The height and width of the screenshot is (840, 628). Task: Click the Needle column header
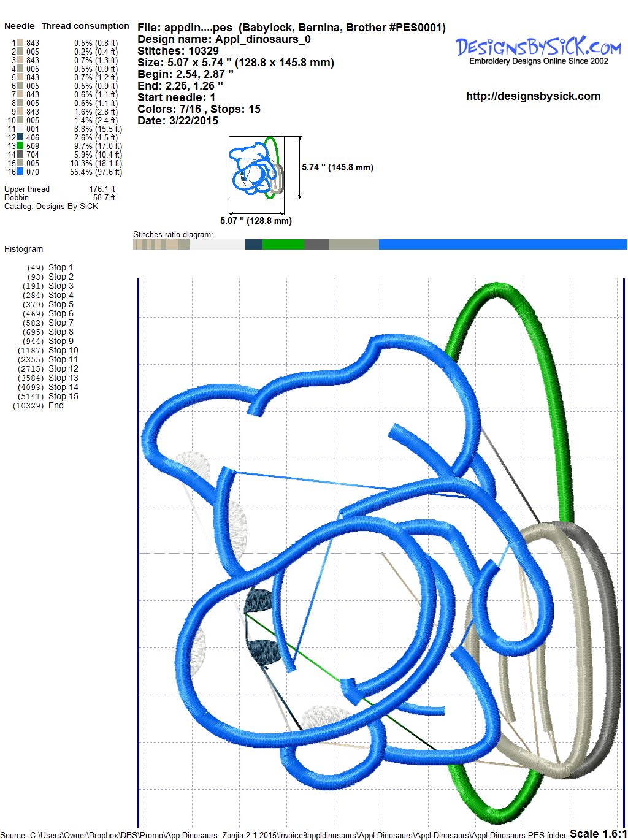pyautogui.click(x=20, y=26)
